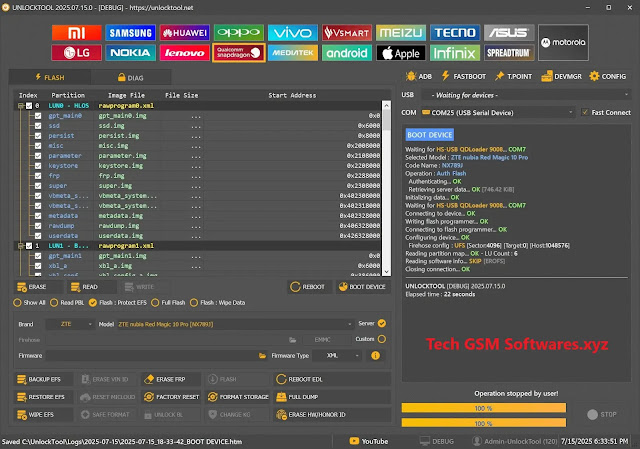Select the Vsmart brand tile

point(347,33)
